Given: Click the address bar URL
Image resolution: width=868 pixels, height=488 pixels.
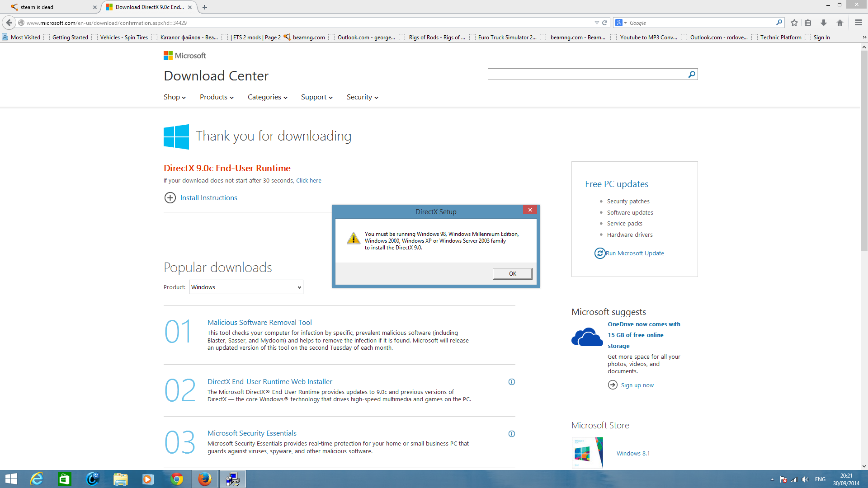Looking at the screenshot, I should coord(107,23).
